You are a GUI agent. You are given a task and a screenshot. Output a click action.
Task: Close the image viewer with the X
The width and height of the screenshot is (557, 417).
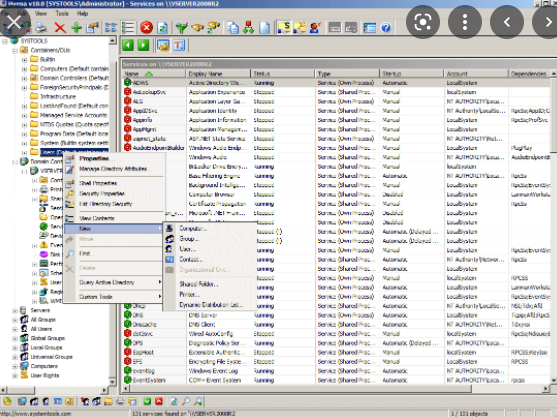point(14,22)
